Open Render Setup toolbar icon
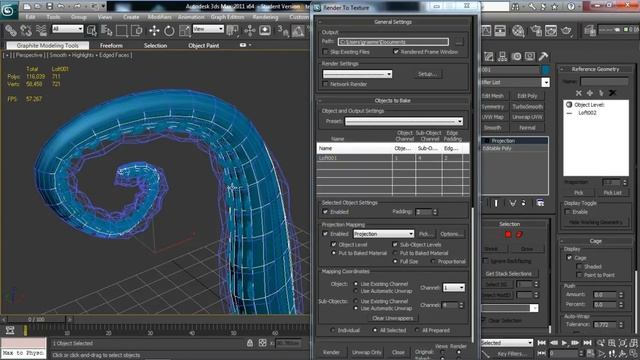 pos(536,31)
